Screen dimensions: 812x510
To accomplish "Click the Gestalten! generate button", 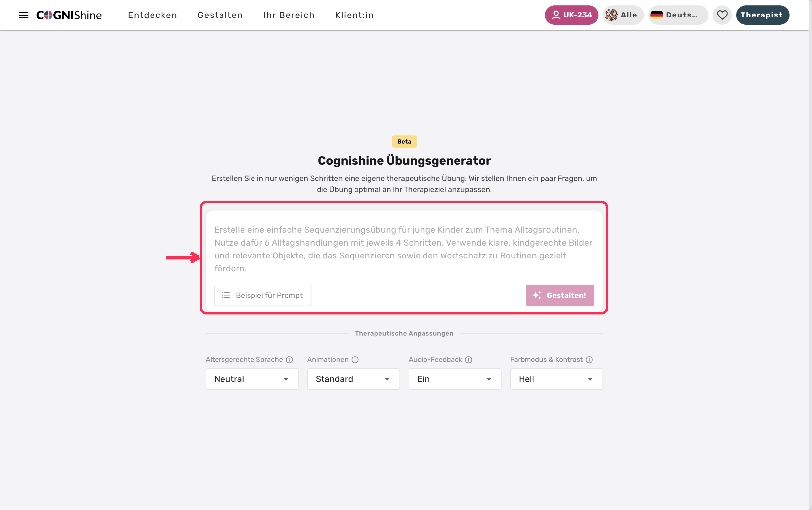I will point(559,295).
